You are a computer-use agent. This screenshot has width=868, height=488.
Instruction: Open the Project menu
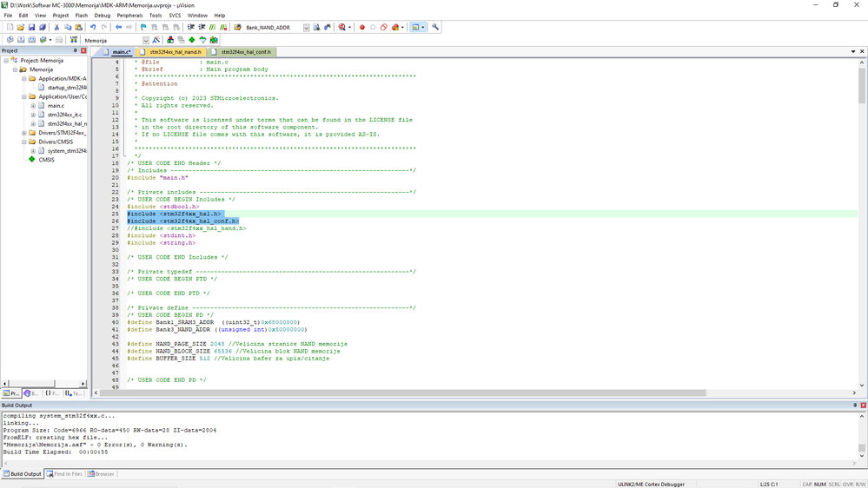coord(60,16)
